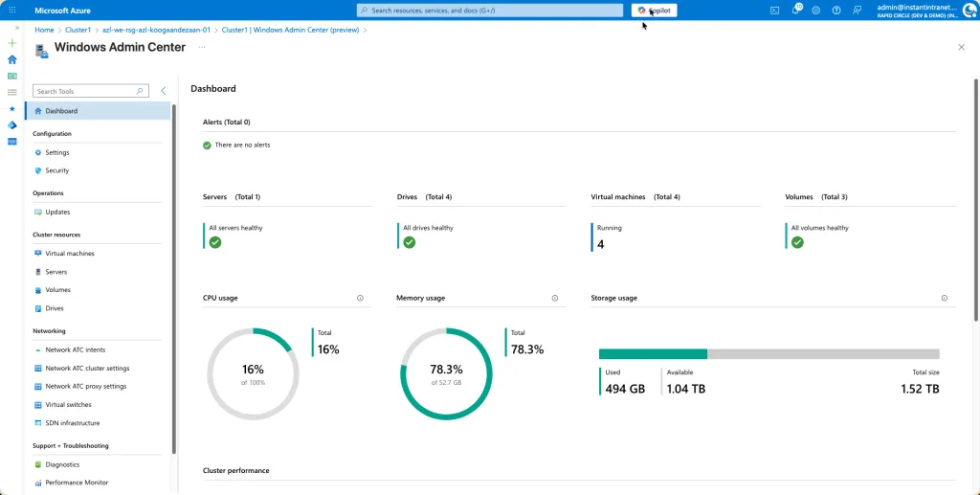The height and width of the screenshot is (495, 980).
Task: Click the Search Tools input field
Action: (86, 91)
